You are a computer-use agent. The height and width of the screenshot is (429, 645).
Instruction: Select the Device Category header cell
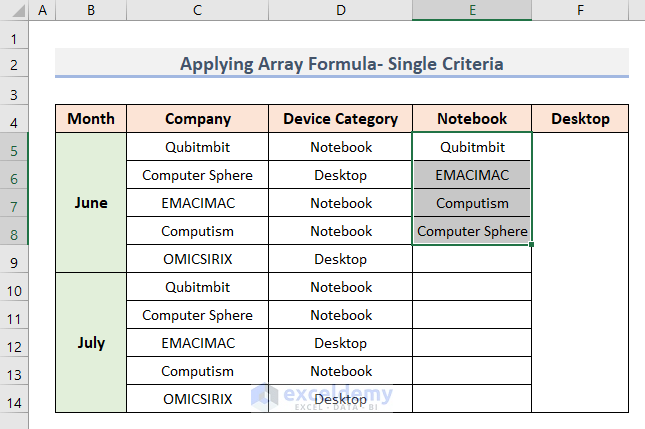(x=341, y=119)
